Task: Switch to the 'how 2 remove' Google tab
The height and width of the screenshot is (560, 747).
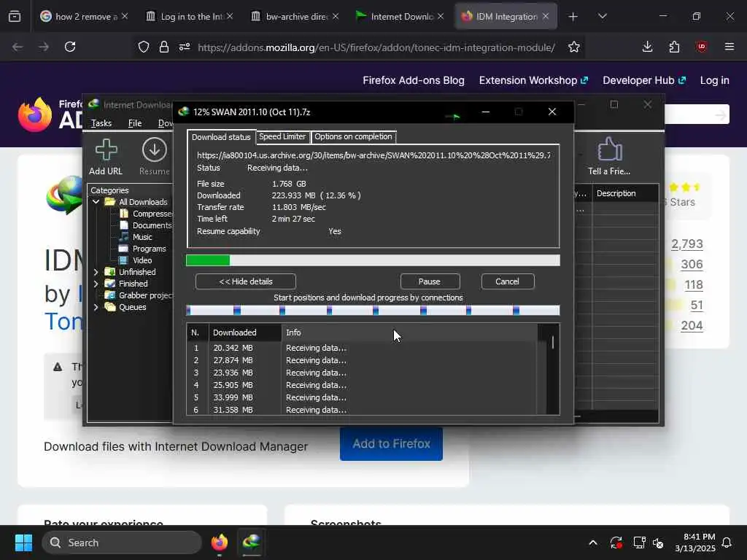Action: [x=85, y=17]
